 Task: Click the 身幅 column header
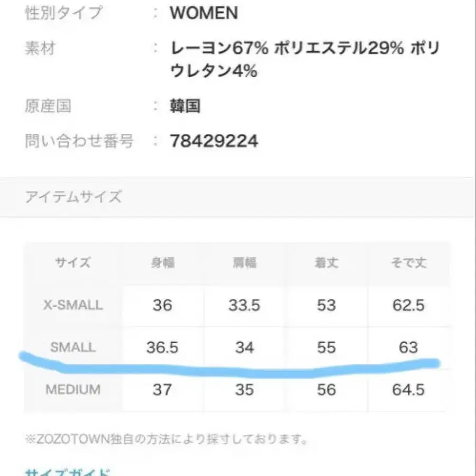pos(162,262)
